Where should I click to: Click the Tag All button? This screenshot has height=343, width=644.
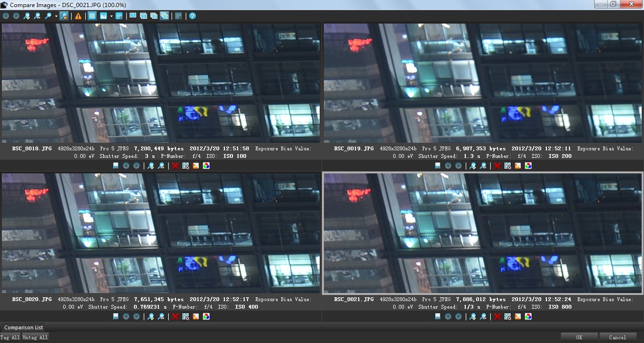click(10, 337)
